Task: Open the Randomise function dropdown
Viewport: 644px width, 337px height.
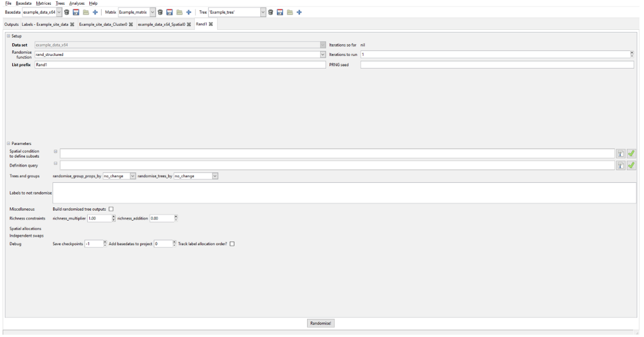Action: [x=323, y=54]
